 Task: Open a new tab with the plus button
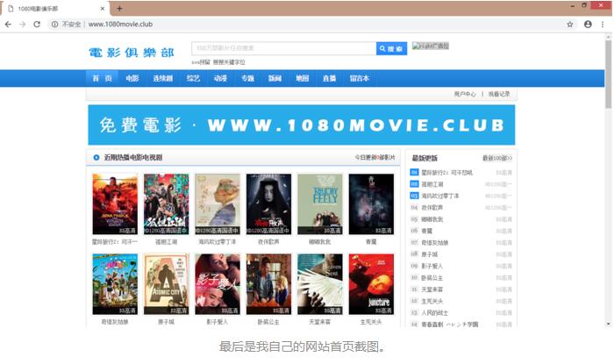[x=119, y=8]
